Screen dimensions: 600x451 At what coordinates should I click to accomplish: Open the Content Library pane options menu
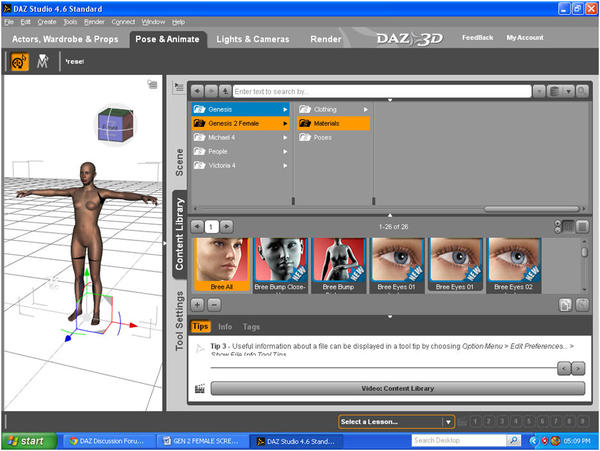click(178, 88)
